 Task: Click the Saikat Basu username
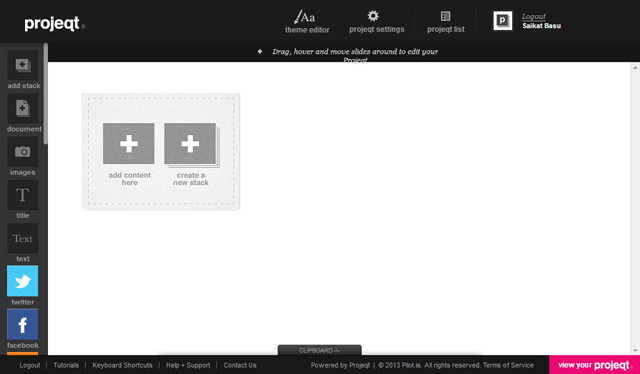(x=541, y=26)
